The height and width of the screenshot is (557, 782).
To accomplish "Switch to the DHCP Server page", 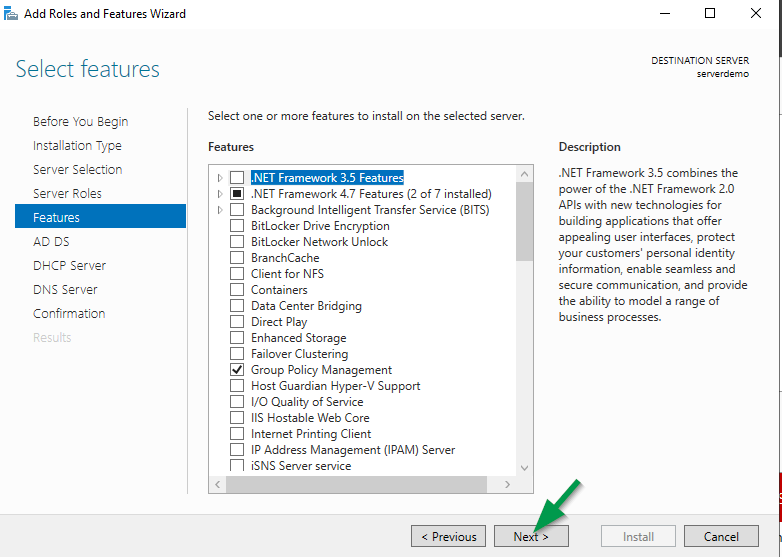I will [x=69, y=265].
